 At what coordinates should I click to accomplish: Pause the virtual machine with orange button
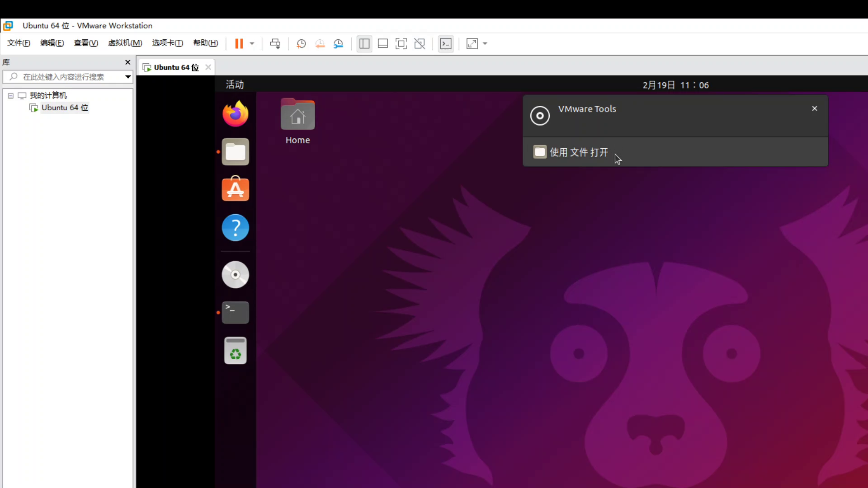coord(239,43)
